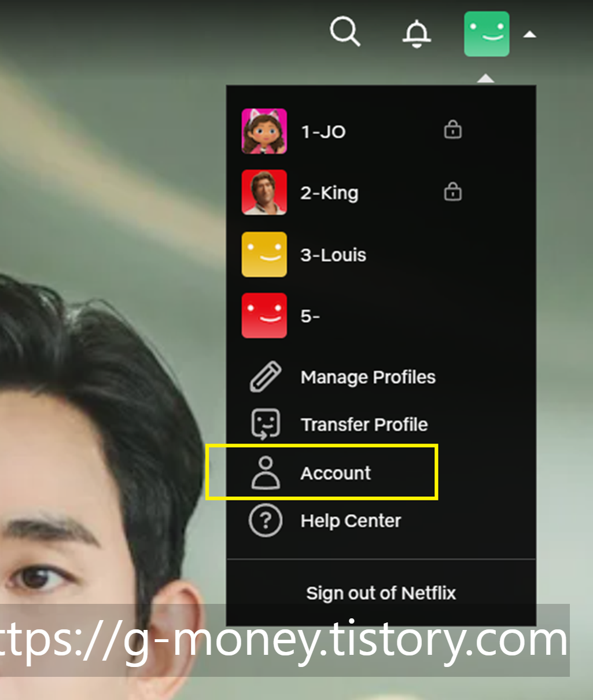Open the notifications bell
This screenshot has height=700, width=593.
[417, 34]
